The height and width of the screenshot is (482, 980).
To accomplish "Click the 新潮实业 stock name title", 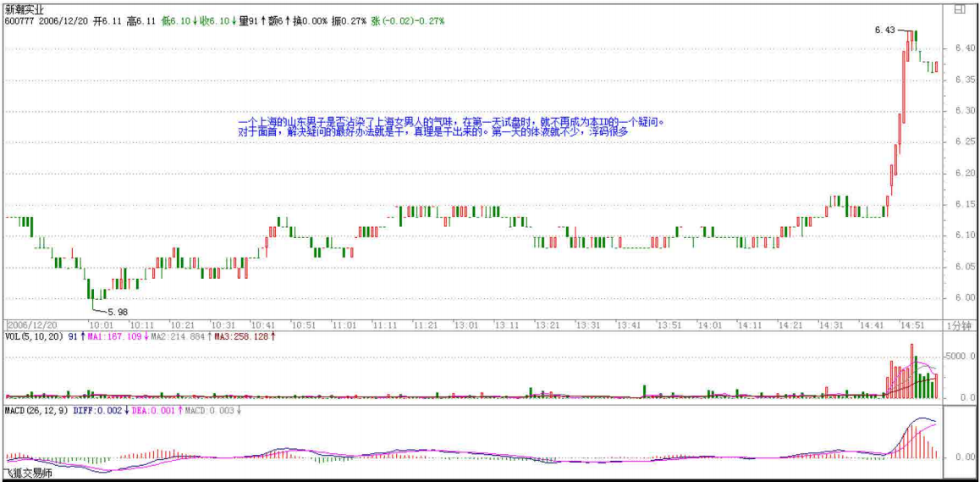I will click(x=25, y=8).
